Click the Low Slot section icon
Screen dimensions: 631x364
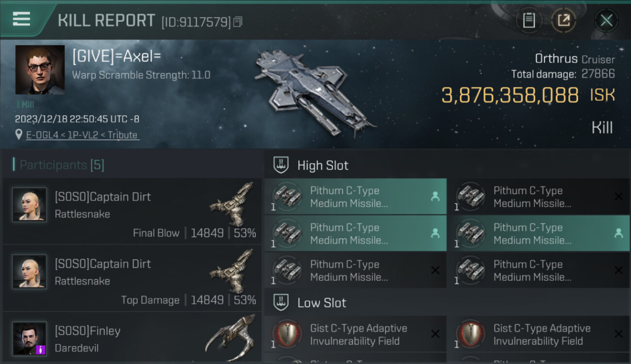pos(282,303)
